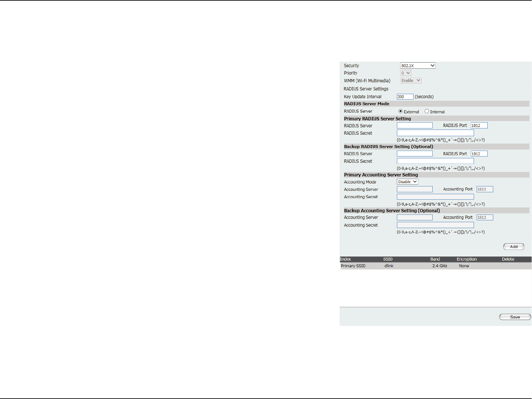
Task: Open the Security dropdown showing 802.1X
Action: pyautogui.click(x=418, y=66)
